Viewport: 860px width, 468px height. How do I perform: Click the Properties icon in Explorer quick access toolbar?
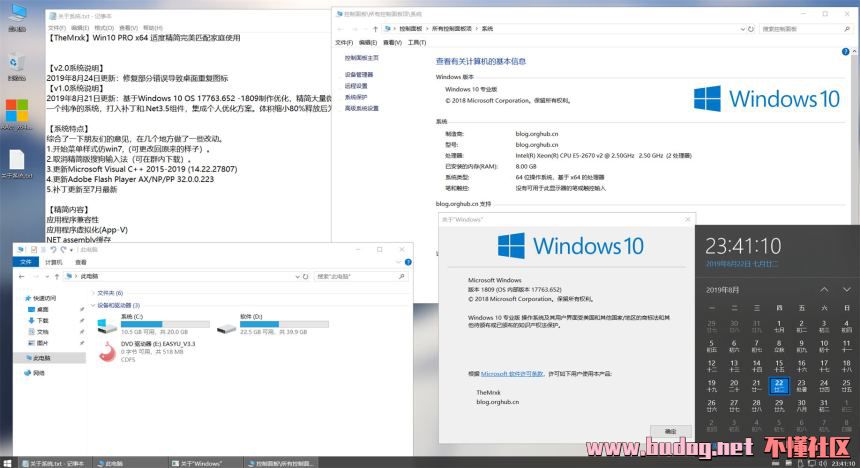point(33,250)
